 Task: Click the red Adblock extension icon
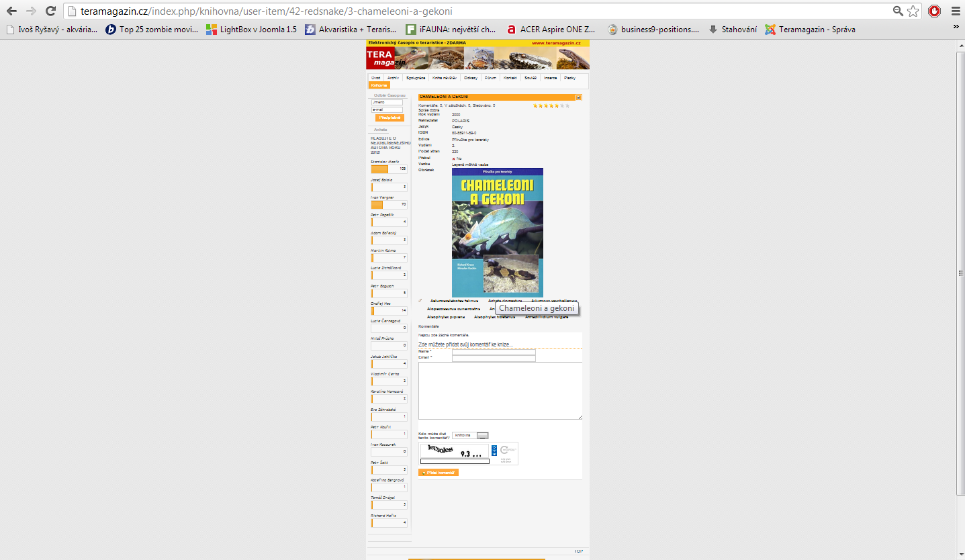click(x=934, y=11)
